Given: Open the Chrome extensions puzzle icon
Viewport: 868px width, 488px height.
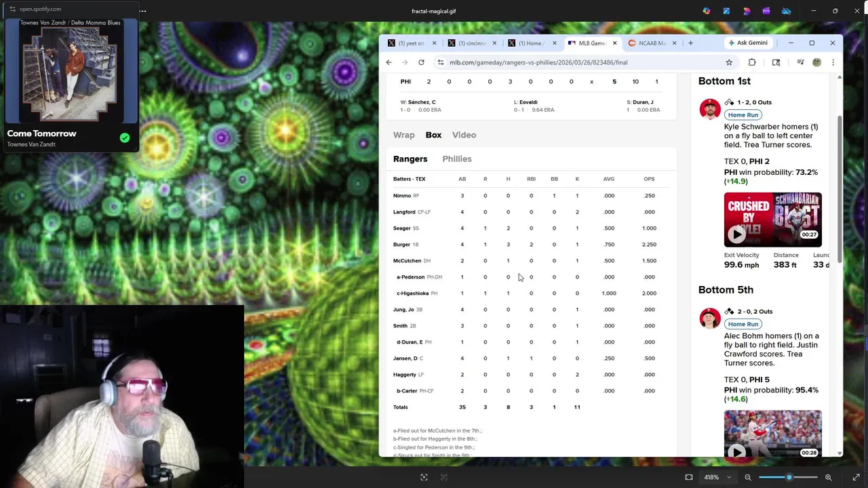Looking at the screenshot, I should click(752, 62).
